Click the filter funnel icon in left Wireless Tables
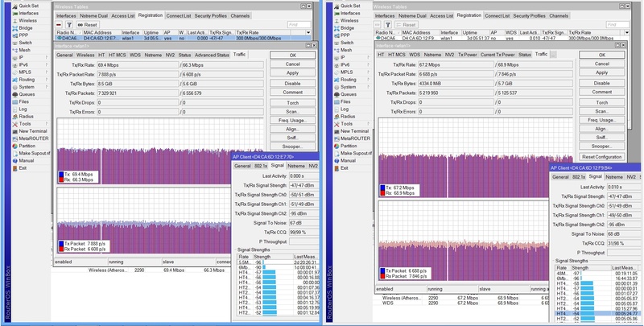The image size is (644, 326). 68,24
